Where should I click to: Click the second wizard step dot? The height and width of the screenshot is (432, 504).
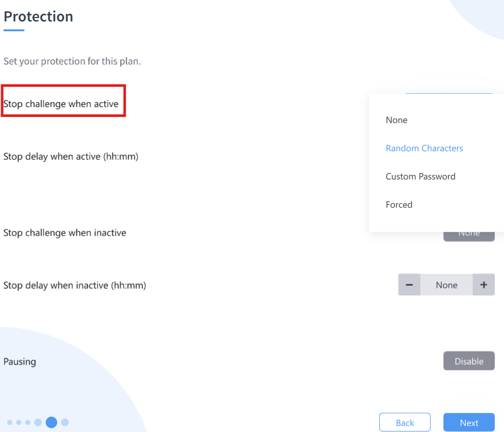[x=19, y=422]
